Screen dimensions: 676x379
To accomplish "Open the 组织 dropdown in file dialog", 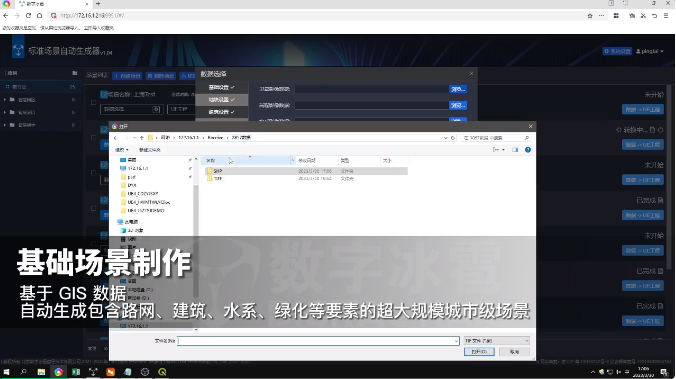I will pos(122,150).
